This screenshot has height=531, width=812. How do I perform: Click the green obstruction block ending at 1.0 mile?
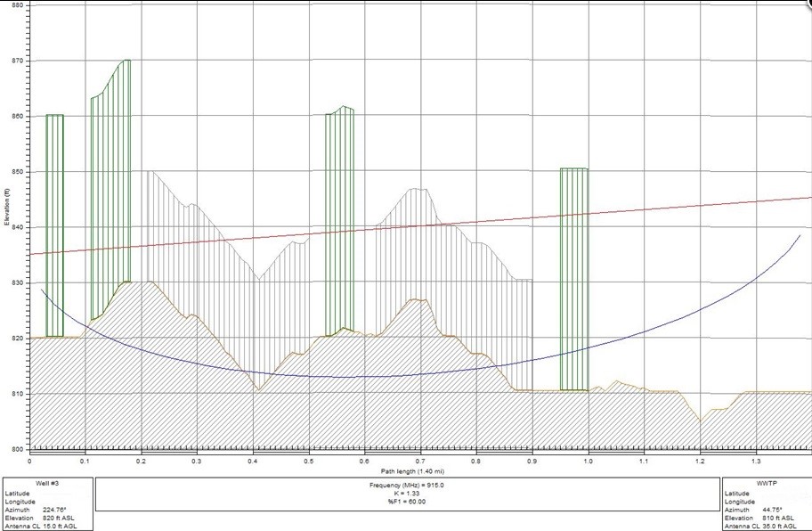pyautogui.click(x=574, y=279)
